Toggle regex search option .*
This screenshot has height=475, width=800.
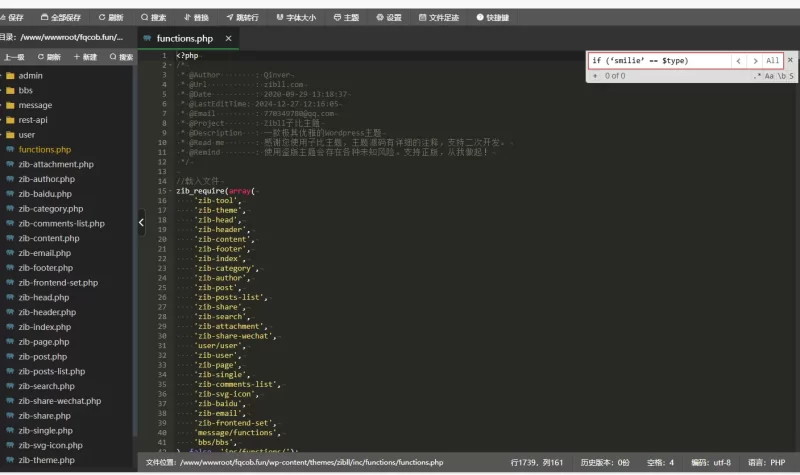(757, 76)
